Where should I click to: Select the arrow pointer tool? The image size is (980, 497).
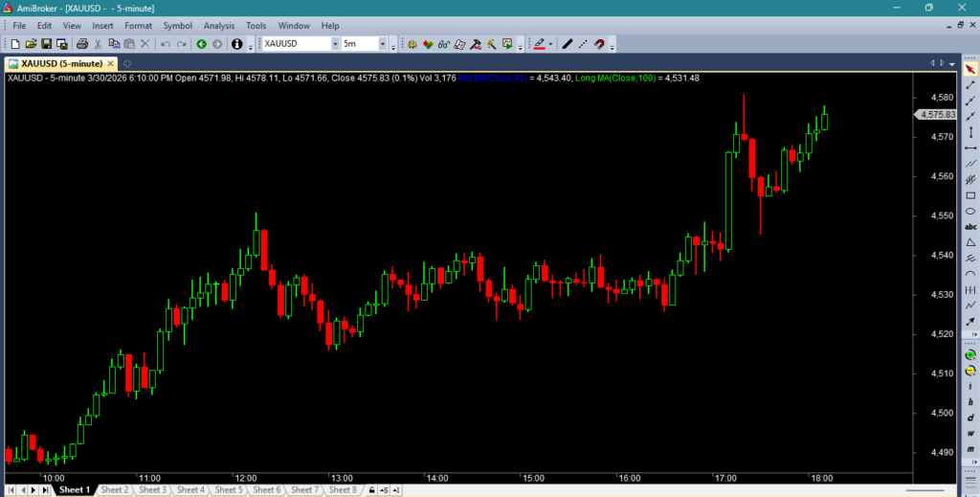pos(970,69)
